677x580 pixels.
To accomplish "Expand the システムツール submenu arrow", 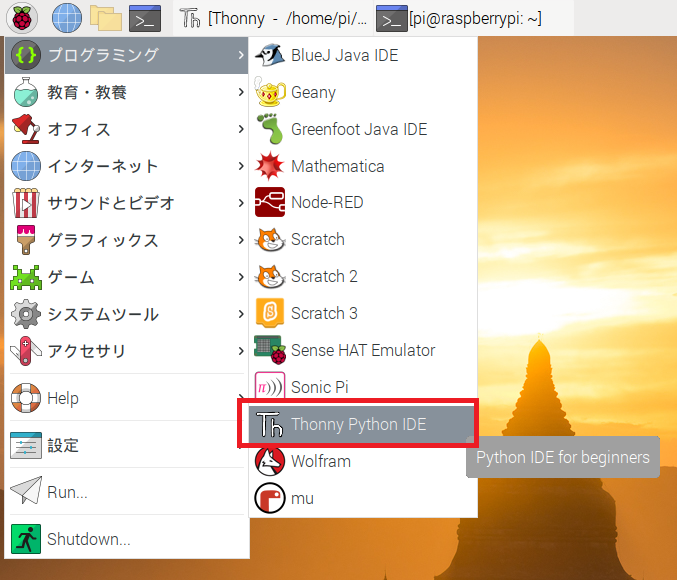I will point(240,314).
